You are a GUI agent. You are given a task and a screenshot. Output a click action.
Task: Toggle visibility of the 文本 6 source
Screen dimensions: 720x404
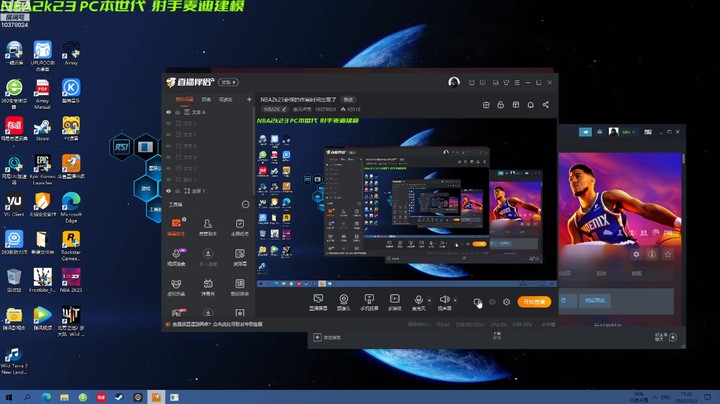coord(169,112)
